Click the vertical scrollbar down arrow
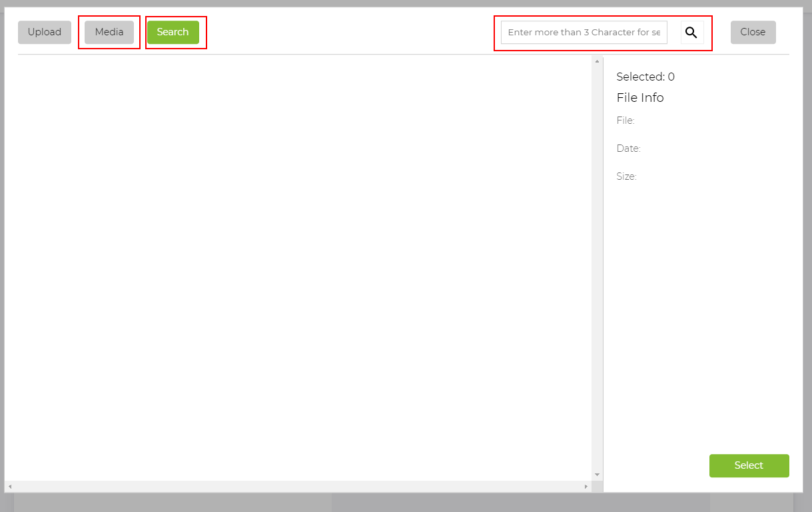The image size is (812, 512). tap(598, 475)
